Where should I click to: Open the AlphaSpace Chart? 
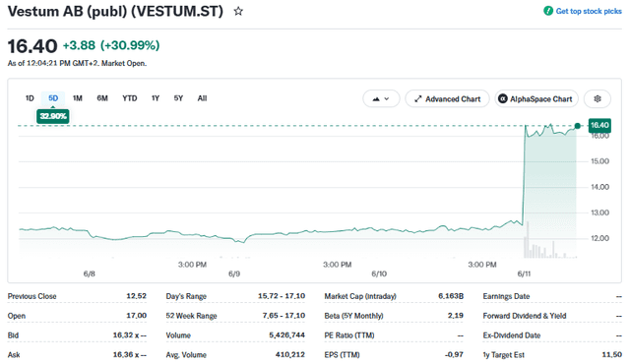(x=536, y=98)
